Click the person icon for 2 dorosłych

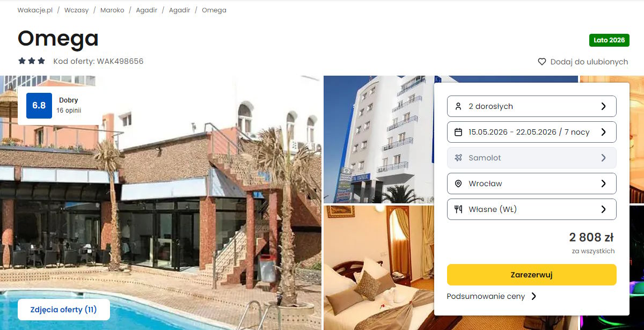[458, 106]
